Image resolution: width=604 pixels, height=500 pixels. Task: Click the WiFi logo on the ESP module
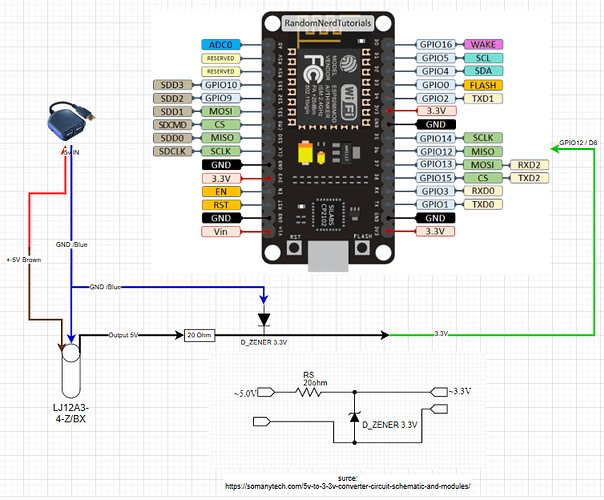(x=349, y=102)
